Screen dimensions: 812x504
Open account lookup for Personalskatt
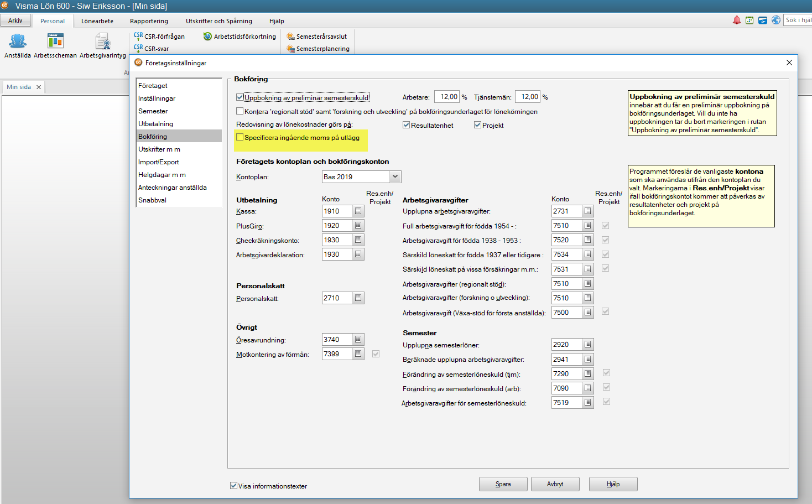[358, 298]
